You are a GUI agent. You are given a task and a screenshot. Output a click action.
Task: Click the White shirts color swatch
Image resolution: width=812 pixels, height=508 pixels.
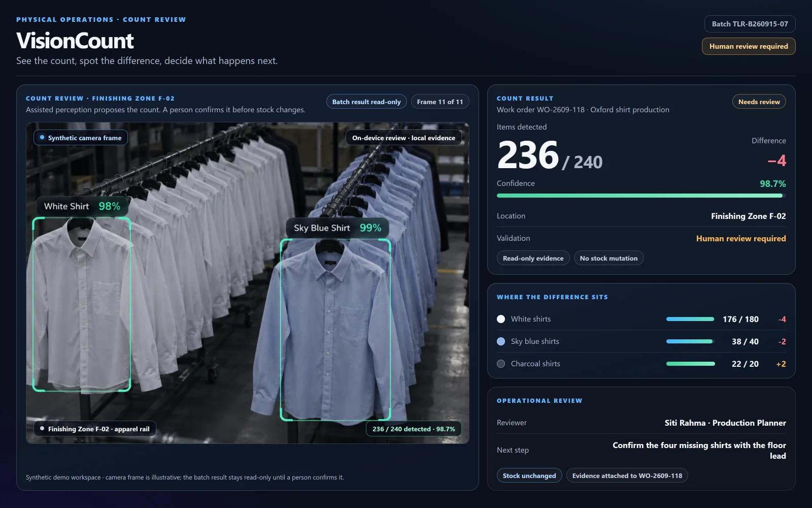pos(501,319)
